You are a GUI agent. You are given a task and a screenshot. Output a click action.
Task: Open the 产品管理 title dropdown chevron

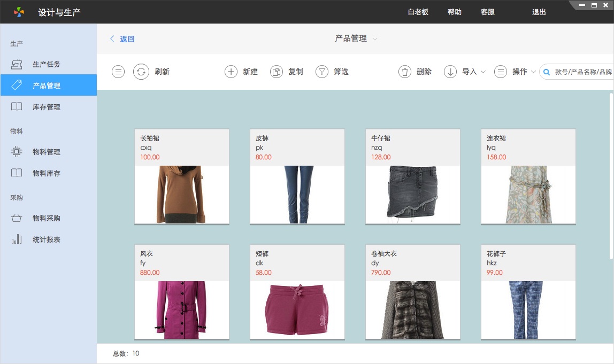pos(375,39)
